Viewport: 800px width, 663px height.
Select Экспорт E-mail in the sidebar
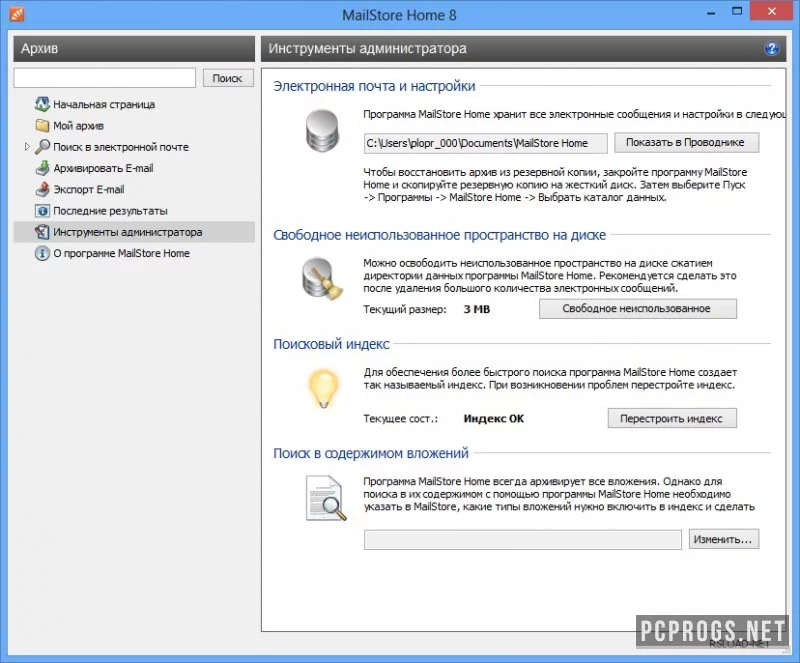(x=89, y=190)
